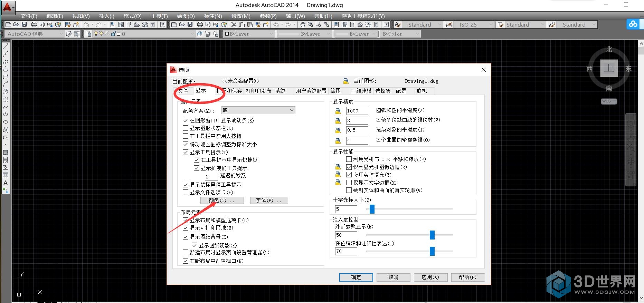This screenshot has height=303, width=644.
Task: Open the ByLayer color control dropdown
Action: point(249,34)
